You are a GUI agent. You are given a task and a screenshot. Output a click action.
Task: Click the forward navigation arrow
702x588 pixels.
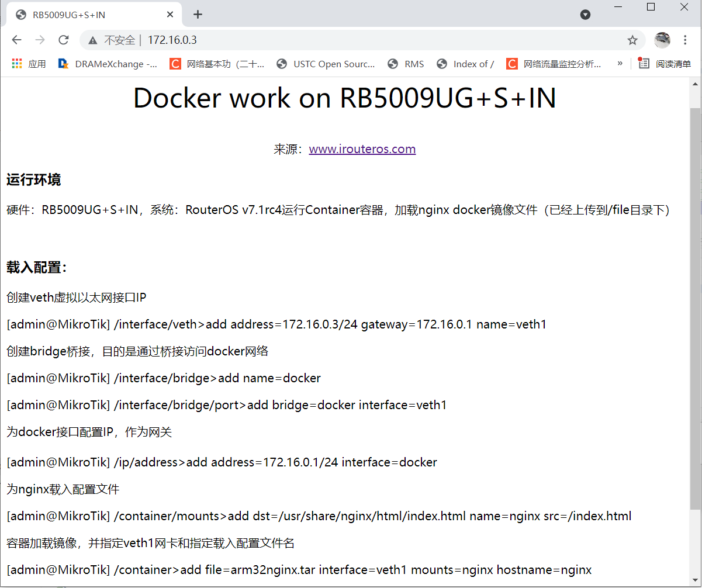(x=40, y=40)
